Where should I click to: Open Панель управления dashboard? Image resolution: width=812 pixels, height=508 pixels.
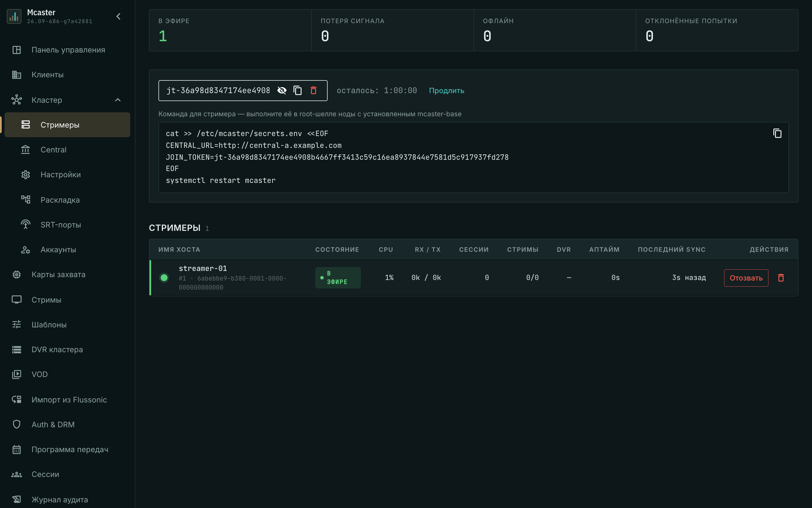click(67, 50)
